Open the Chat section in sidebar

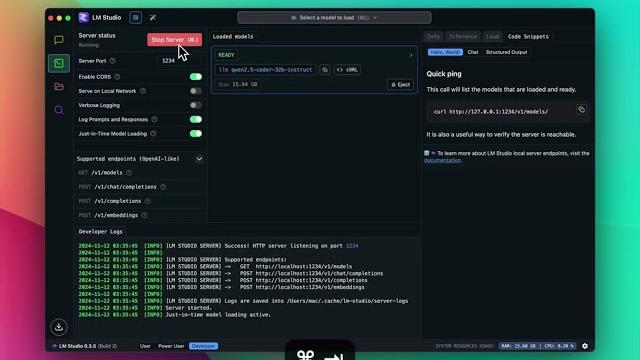coord(59,40)
